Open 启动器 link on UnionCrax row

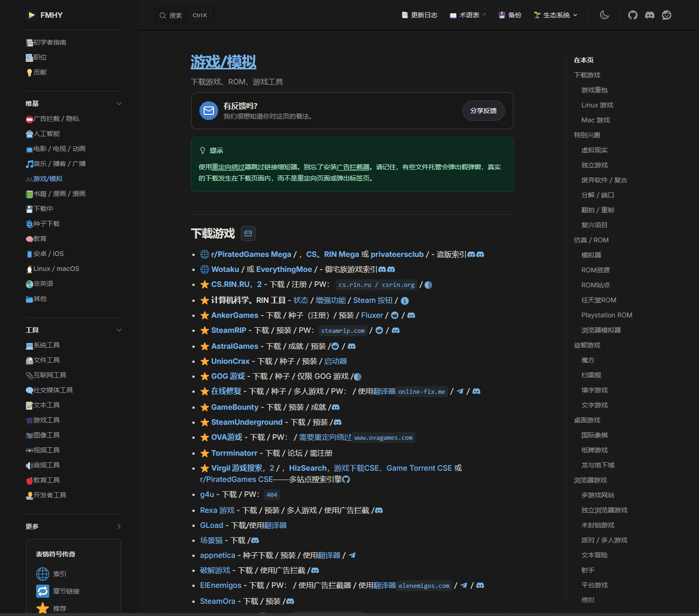click(x=335, y=361)
